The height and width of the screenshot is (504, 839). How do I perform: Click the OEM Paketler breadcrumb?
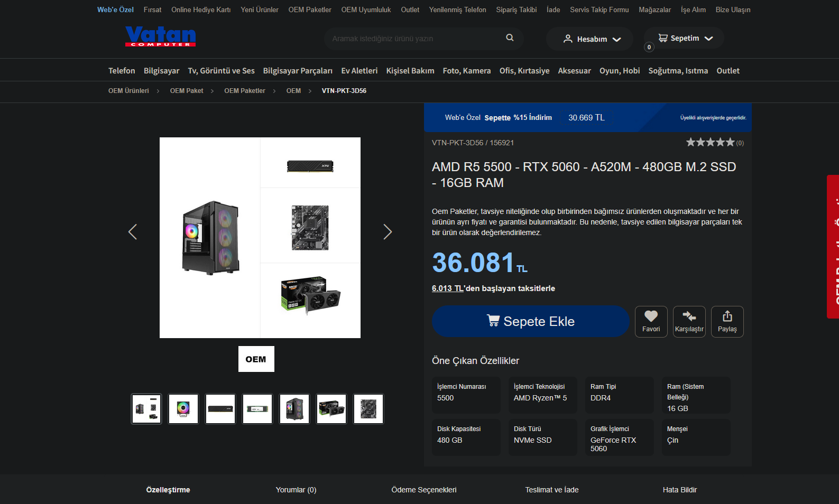click(x=245, y=91)
